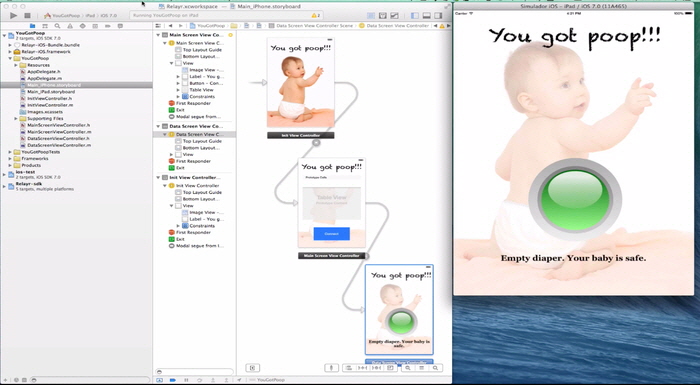Open the symbol navigator tab icon

point(45,26)
